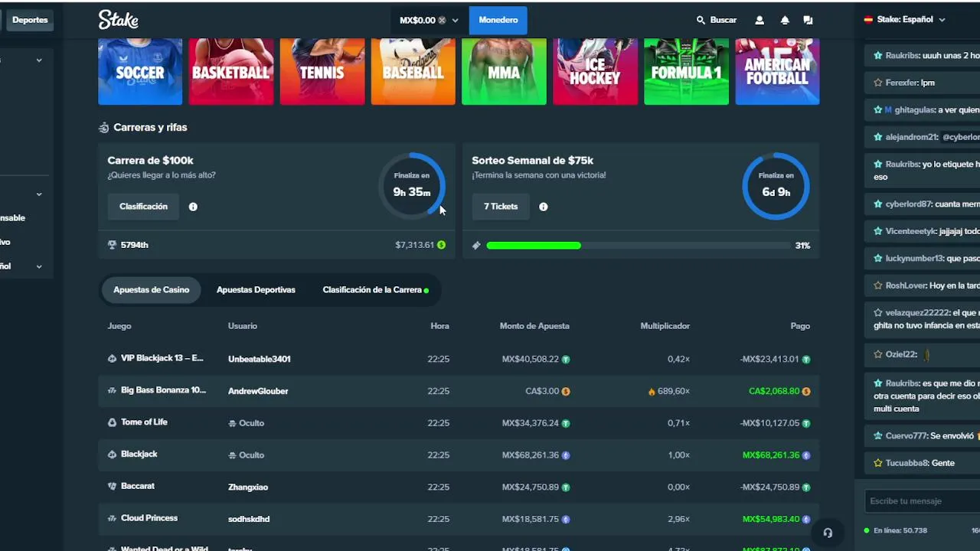Click the ticket icon beside progress bar
Image resolution: width=980 pixels, height=551 pixels.
(x=476, y=246)
